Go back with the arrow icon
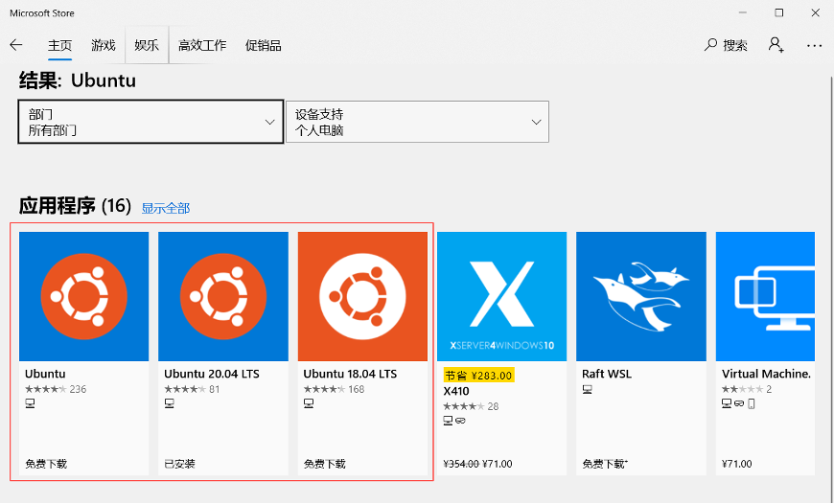Screen dimensions: 834x504 click(16, 45)
